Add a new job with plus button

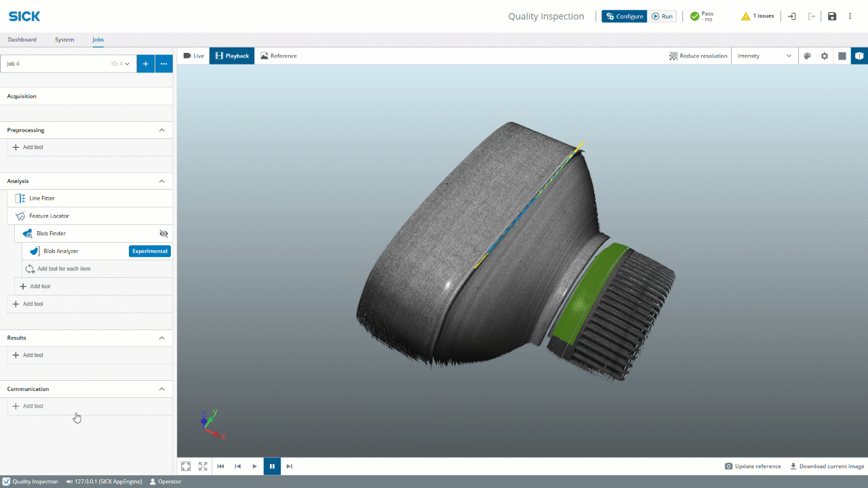[145, 64]
